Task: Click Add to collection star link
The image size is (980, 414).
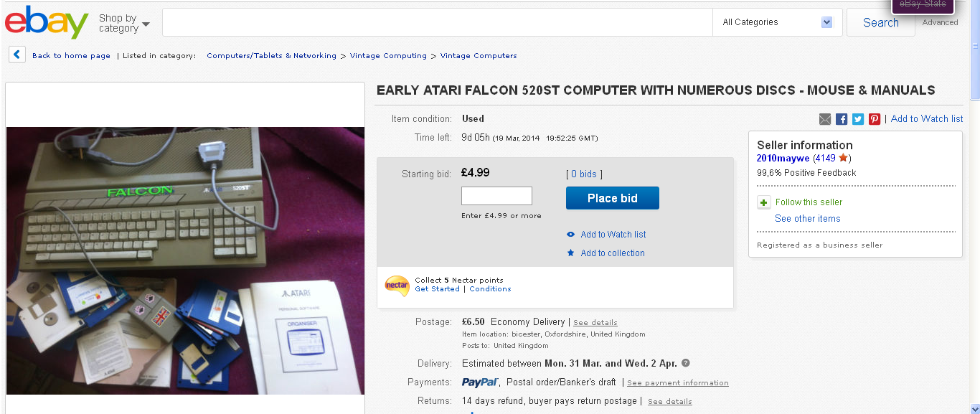Action: 612,253
